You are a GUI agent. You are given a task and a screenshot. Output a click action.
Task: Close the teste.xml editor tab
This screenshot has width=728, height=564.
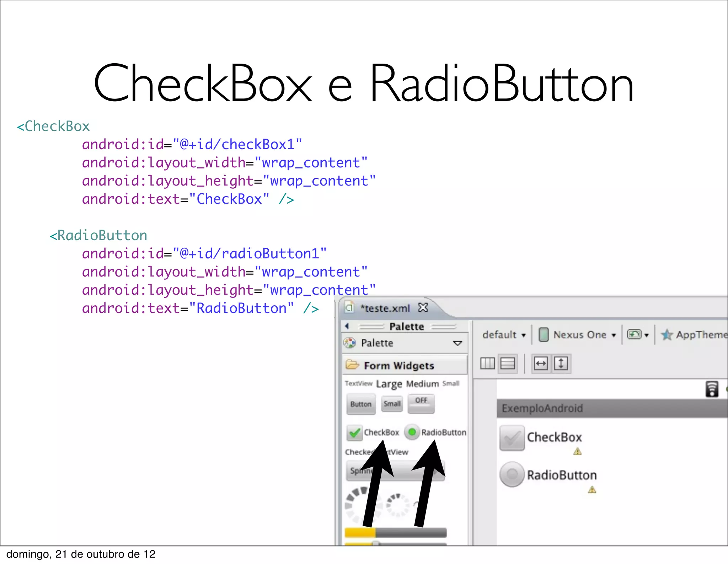tap(423, 307)
